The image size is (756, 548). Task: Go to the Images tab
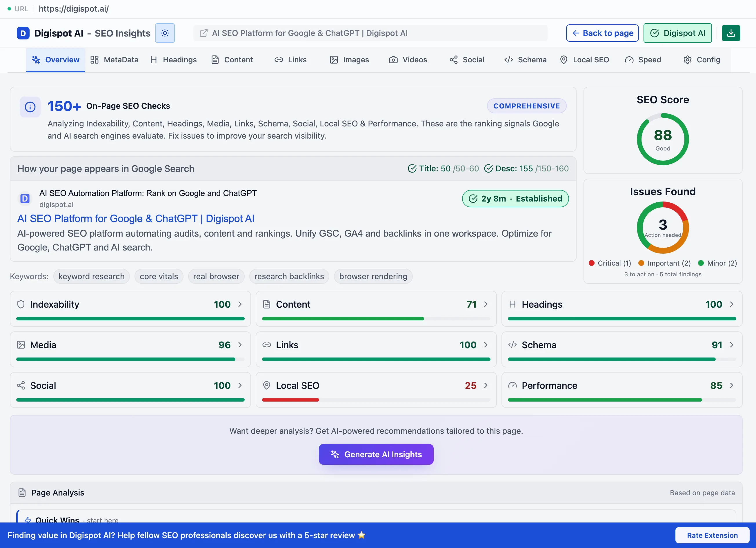pos(349,60)
